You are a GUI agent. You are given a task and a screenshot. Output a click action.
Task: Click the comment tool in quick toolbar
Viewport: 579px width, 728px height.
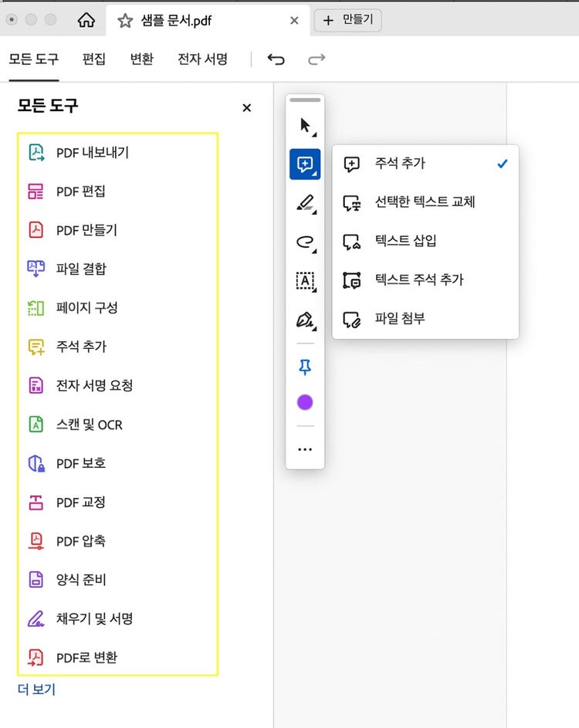[x=305, y=164]
